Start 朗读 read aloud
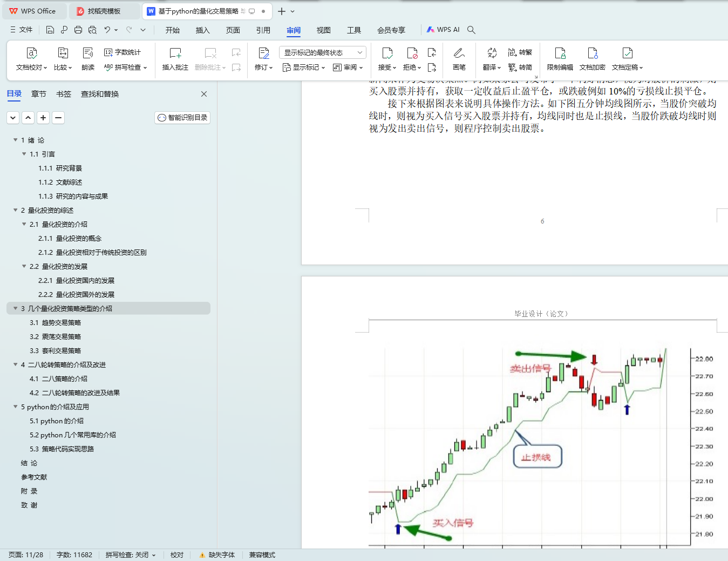The image size is (728, 561). (88, 59)
